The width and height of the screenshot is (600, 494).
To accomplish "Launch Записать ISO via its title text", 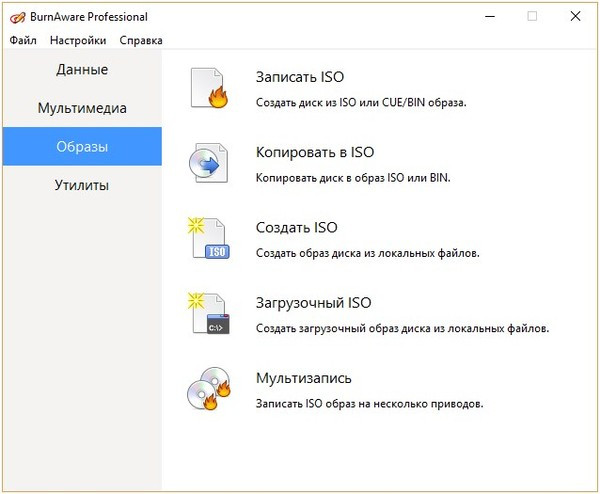I will (300, 77).
